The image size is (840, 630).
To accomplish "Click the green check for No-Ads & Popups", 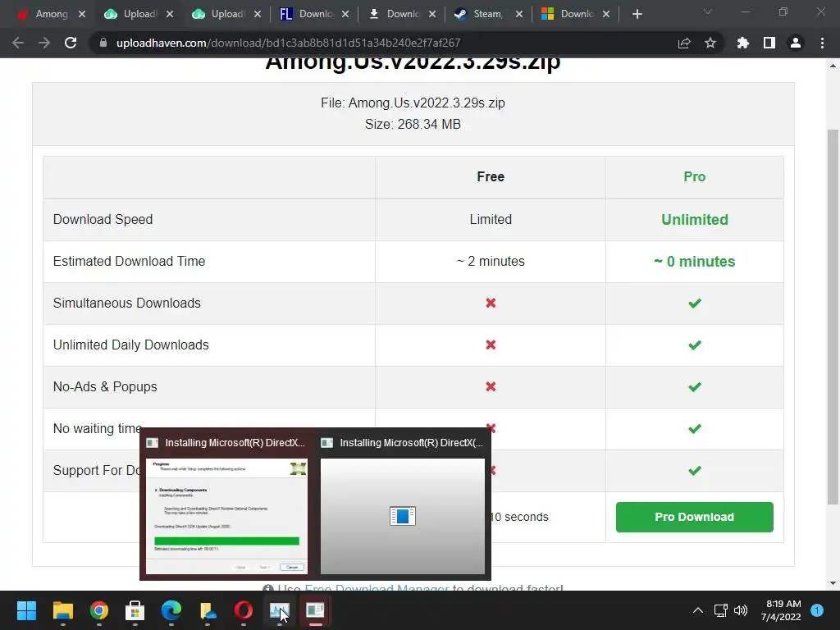I will point(694,387).
